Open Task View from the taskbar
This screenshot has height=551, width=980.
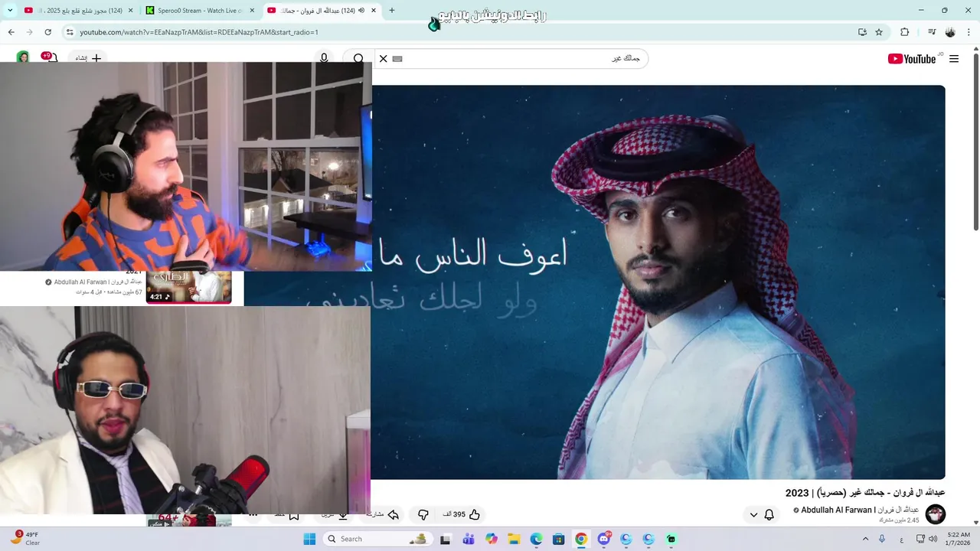[446, 539]
